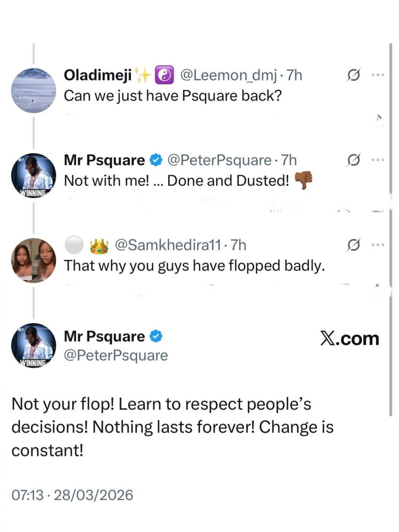Click the vertical scrollbar on the right
The image size is (399, 532).
pos(391,229)
